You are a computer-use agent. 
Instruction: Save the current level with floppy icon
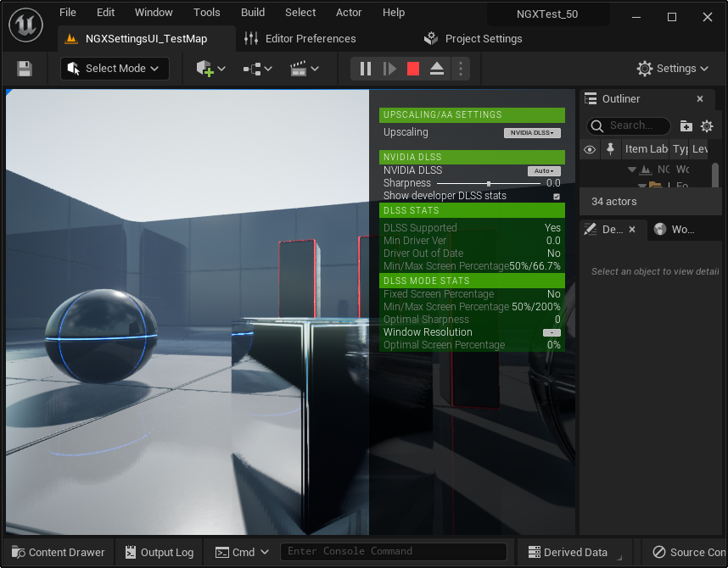coord(25,69)
